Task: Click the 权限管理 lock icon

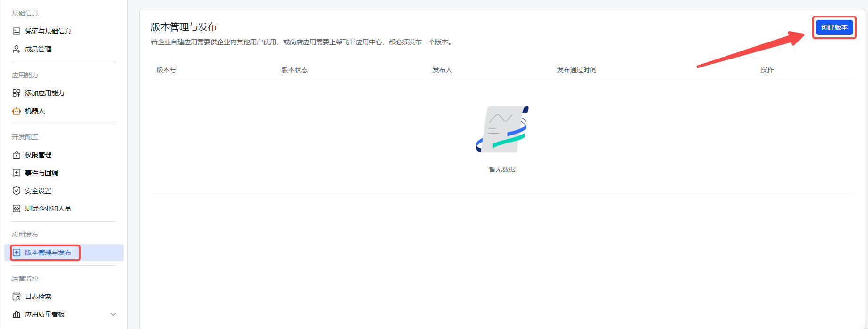Action: [17, 155]
